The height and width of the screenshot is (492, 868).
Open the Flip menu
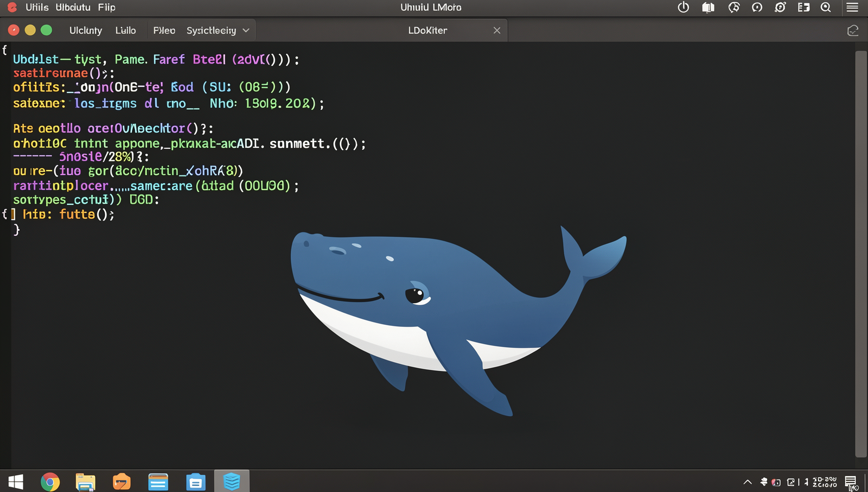point(107,7)
